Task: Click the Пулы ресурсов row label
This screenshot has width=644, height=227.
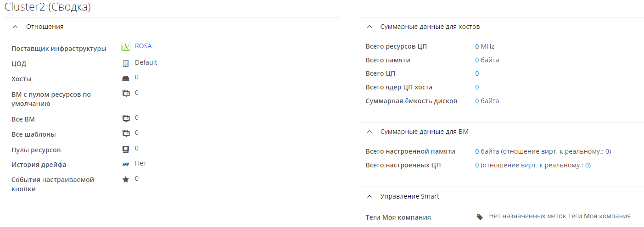Action: tap(36, 150)
